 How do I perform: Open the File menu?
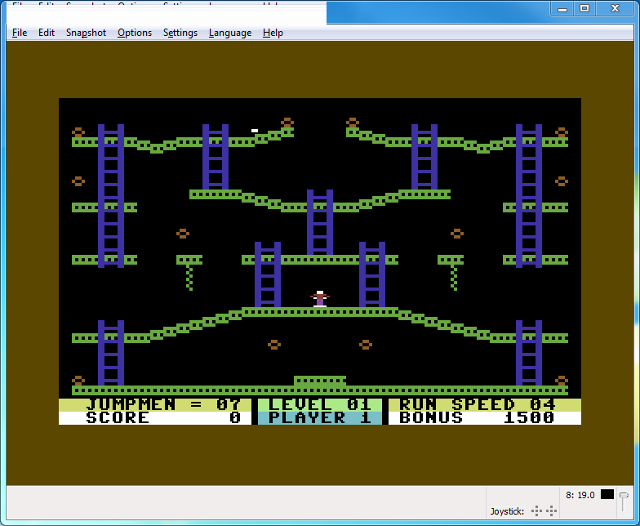tap(19, 33)
